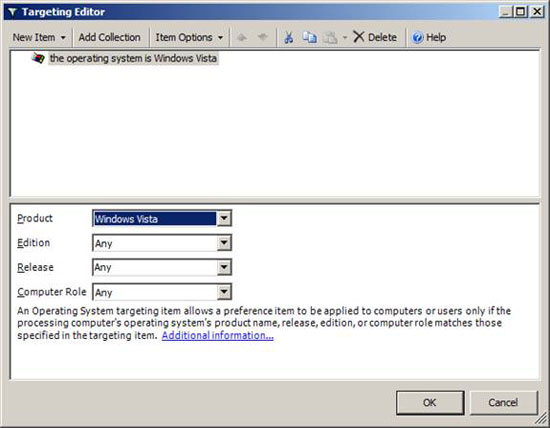The width and height of the screenshot is (550, 428).
Task: Maximize the Targeting Editor window
Action: tap(521, 12)
